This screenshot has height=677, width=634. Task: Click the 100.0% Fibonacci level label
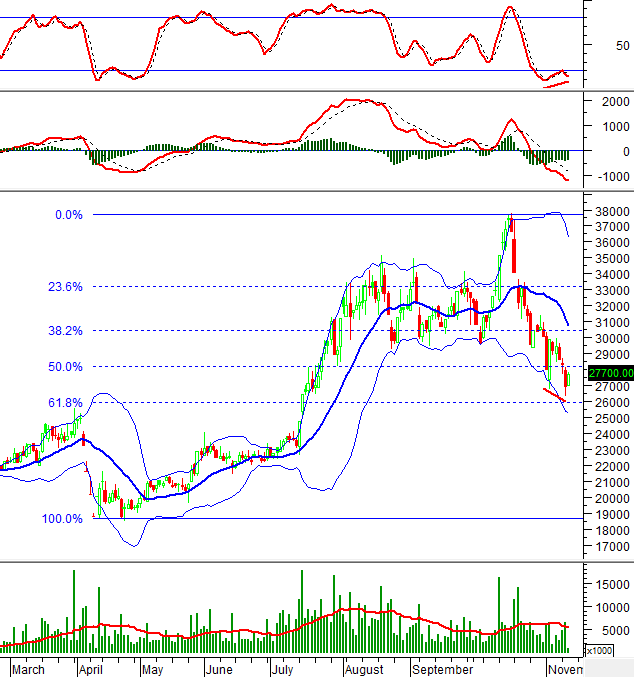pos(63,519)
